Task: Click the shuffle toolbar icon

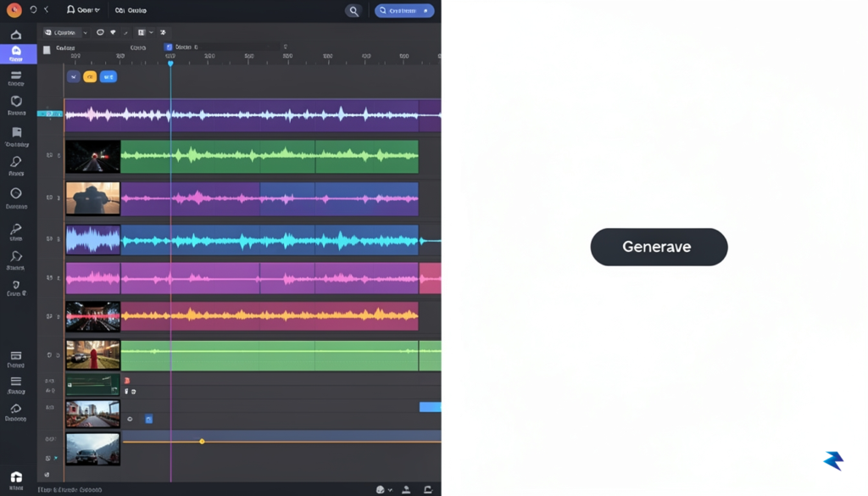Action: tap(163, 33)
